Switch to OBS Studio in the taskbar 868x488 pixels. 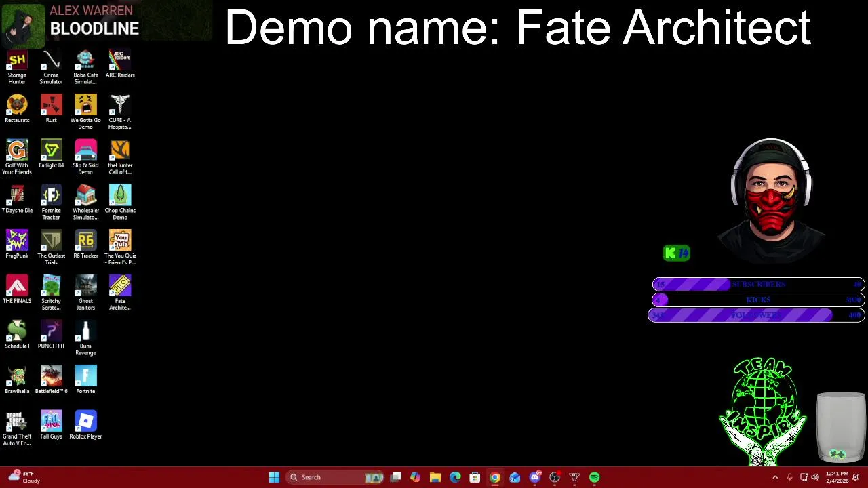point(555,477)
